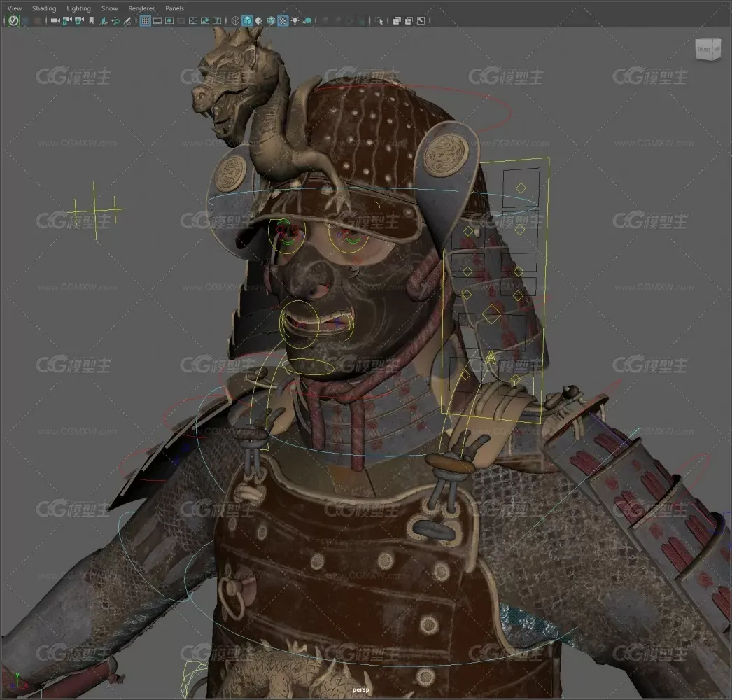Screen dimensions: 732x700
Task: Select the chin ellipse rig control
Action: pos(309,367)
